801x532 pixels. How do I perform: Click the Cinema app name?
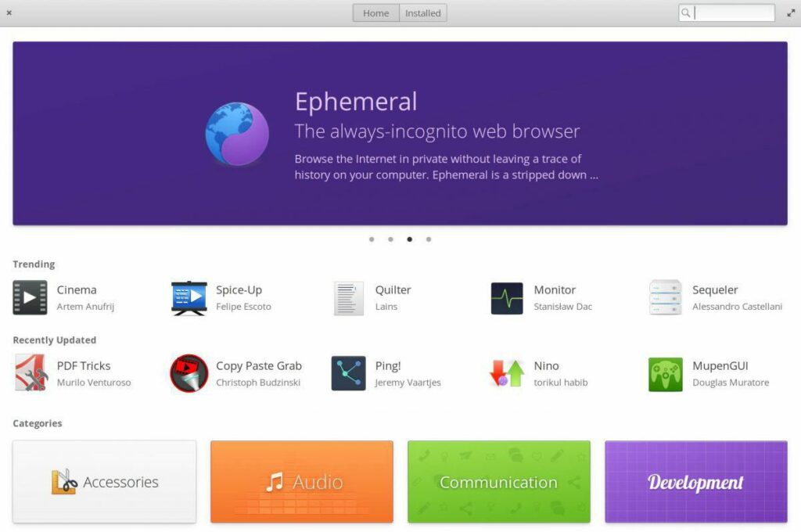coord(77,289)
